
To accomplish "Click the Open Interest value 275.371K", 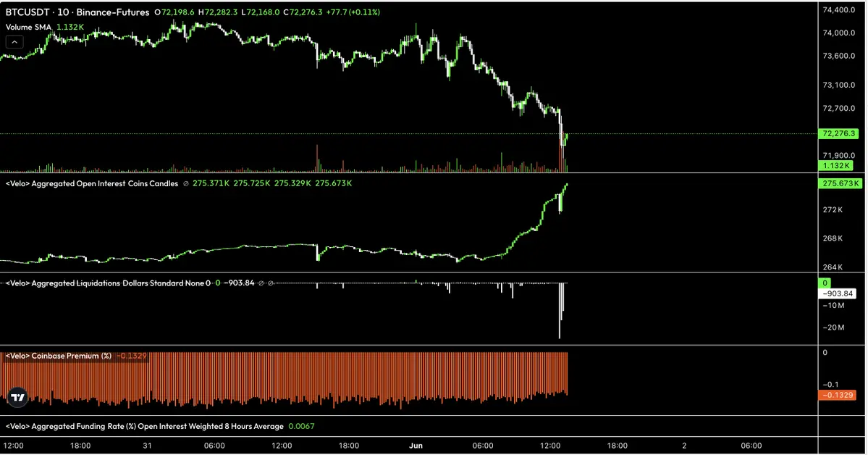I will pyautogui.click(x=211, y=183).
